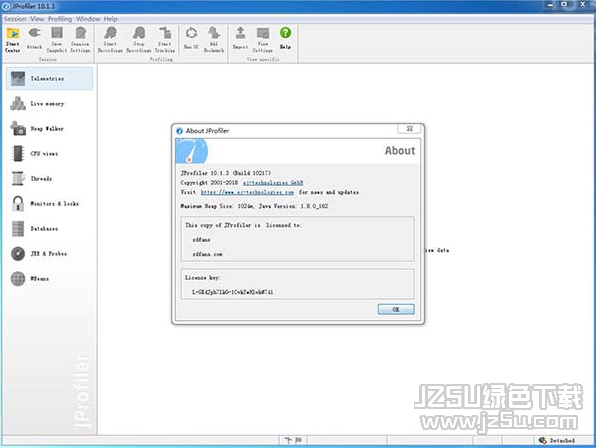Image resolution: width=596 pixels, height=448 pixels.
Task: Select MBeans in the sidebar
Action: (49, 279)
